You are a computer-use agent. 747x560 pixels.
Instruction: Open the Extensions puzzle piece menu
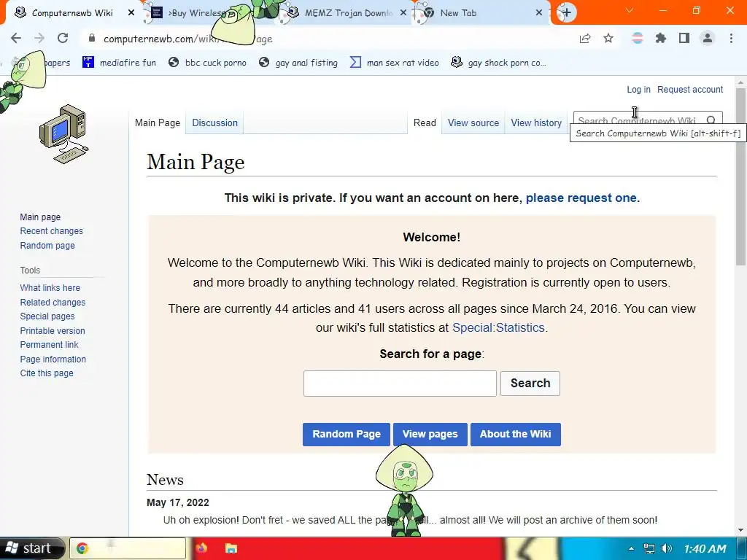(660, 39)
